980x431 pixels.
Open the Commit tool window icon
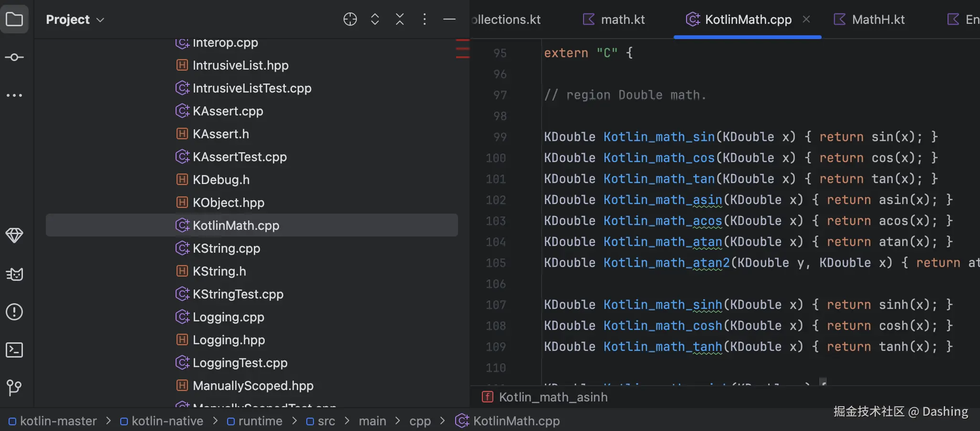tap(14, 57)
